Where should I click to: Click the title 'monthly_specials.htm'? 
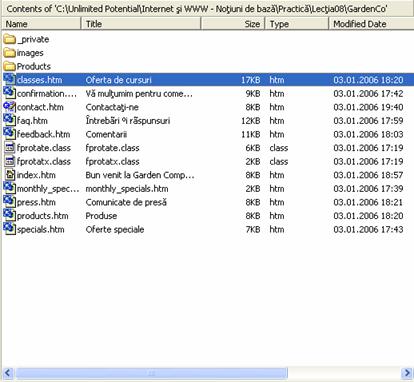coord(127,189)
